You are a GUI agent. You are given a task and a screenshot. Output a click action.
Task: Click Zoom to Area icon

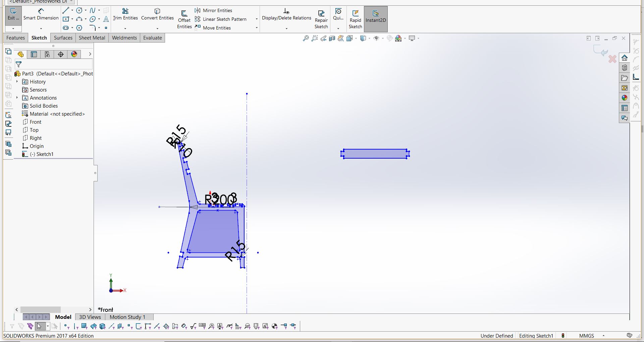314,38
